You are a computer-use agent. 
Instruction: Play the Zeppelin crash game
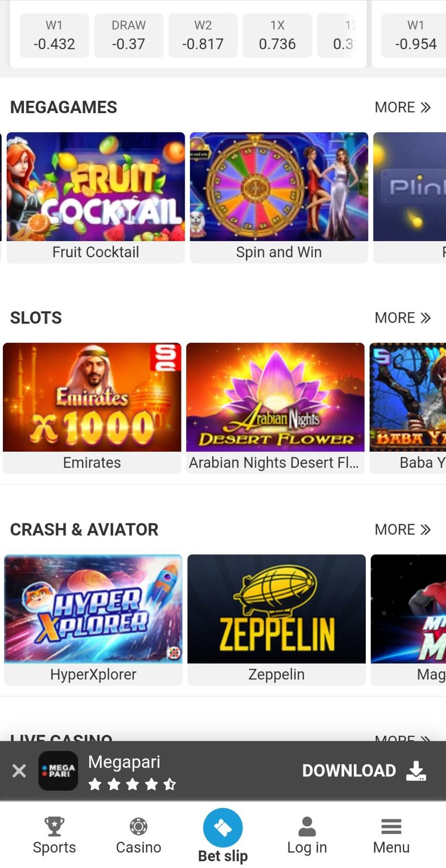click(x=276, y=619)
